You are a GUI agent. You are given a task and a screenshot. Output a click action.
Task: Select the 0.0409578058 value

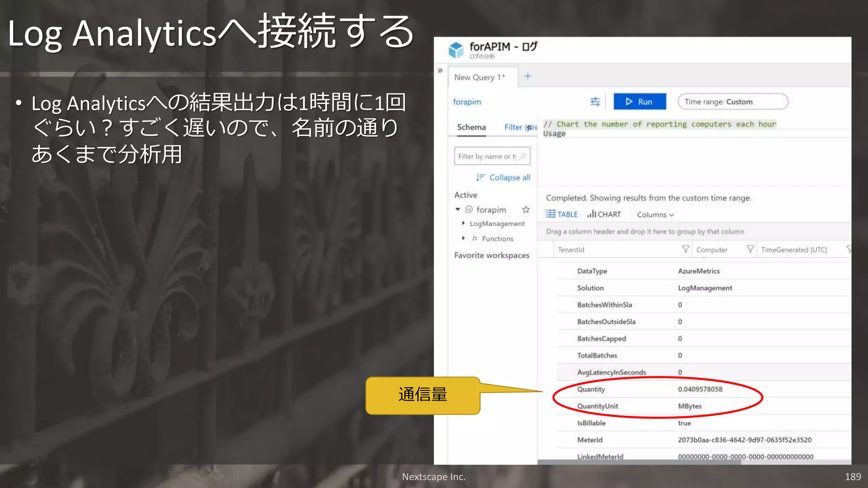click(x=700, y=389)
